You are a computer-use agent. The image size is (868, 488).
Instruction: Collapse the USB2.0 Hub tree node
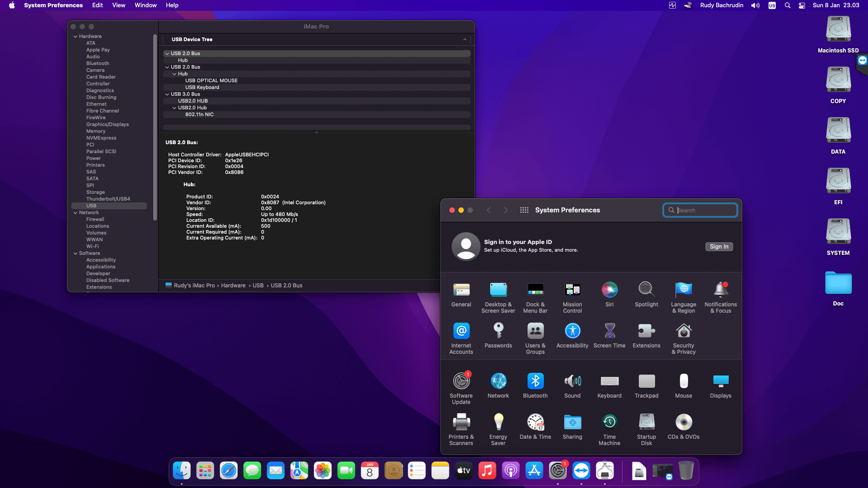pos(175,108)
